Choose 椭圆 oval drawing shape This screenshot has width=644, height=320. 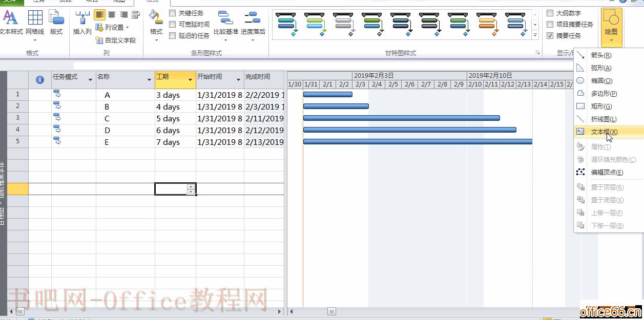609,81
